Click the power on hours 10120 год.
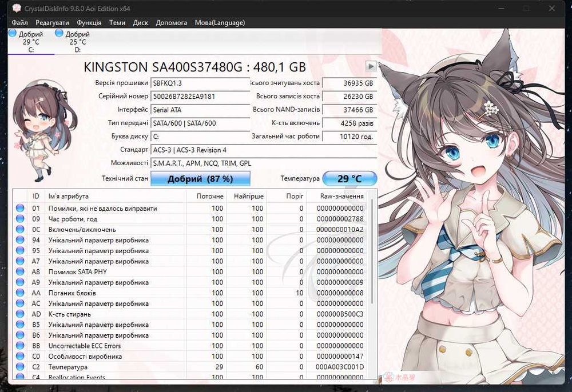 349,137
